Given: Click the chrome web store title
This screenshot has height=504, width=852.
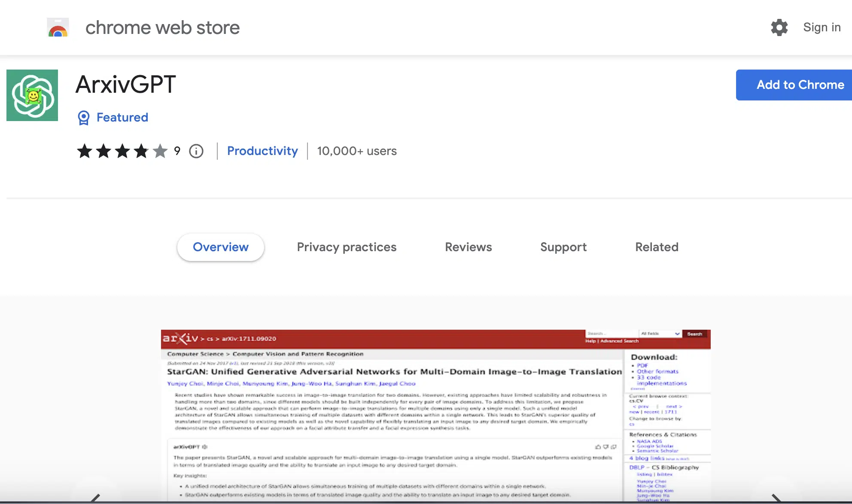Looking at the screenshot, I should click(x=163, y=28).
